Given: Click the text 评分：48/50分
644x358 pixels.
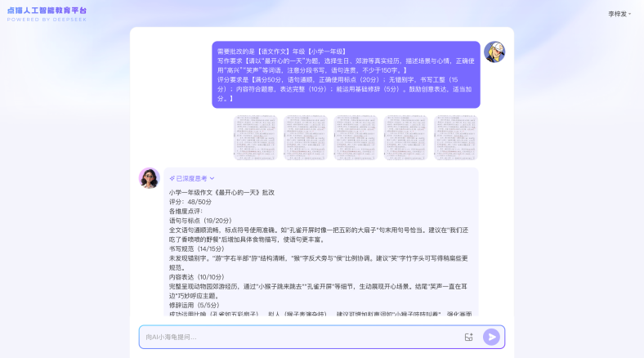Looking at the screenshot, I should [190, 202].
